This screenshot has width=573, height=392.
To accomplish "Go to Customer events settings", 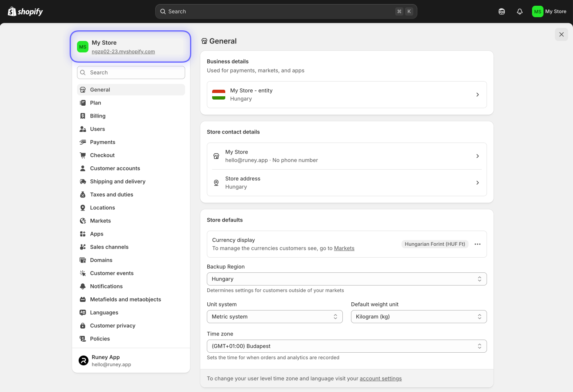I will pos(131,273).
